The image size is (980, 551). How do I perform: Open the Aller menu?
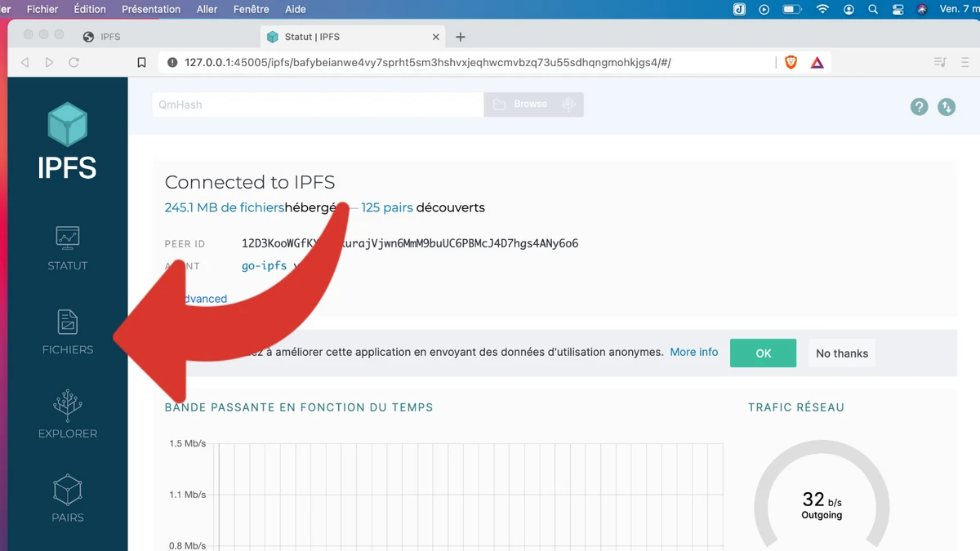click(207, 9)
